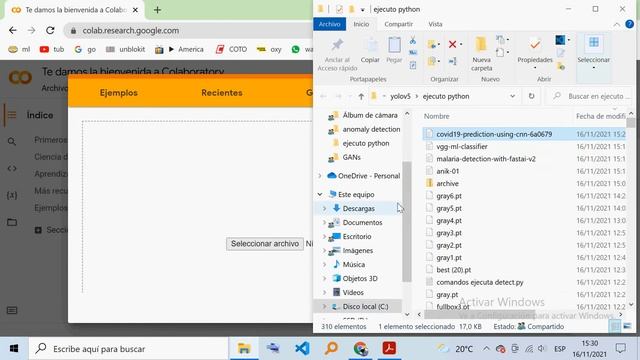Select the Recientes tab in Colab dialog
The width and height of the screenshot is (640, 360).
(222, 93)
